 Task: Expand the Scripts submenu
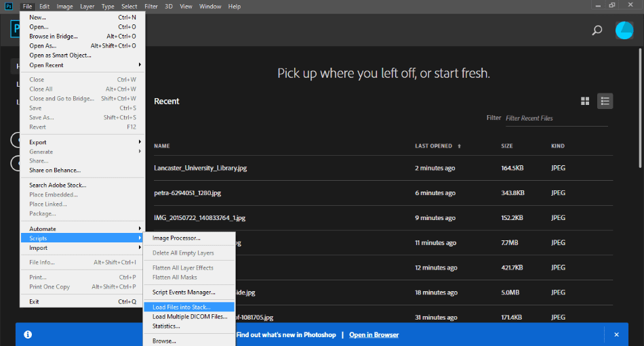82,238
